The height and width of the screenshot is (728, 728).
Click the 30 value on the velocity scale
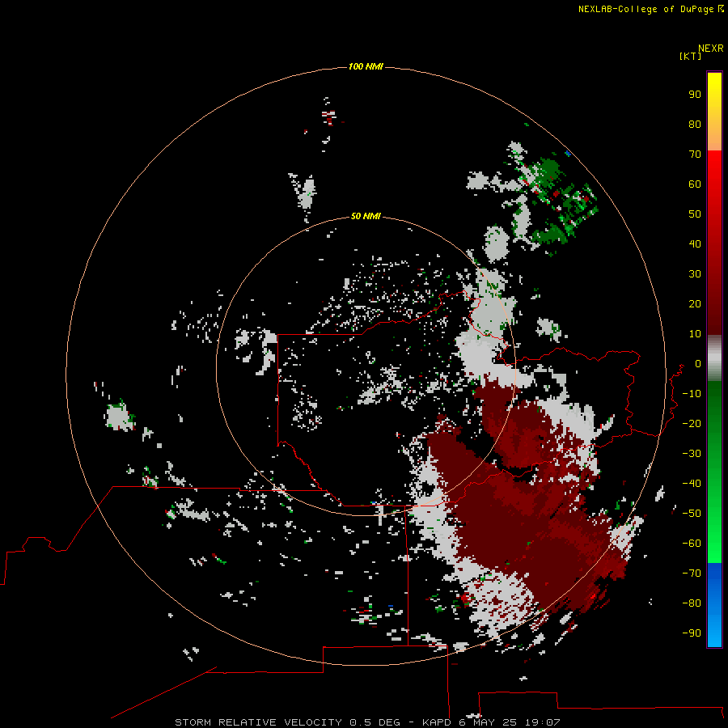[x=695, y=274]
